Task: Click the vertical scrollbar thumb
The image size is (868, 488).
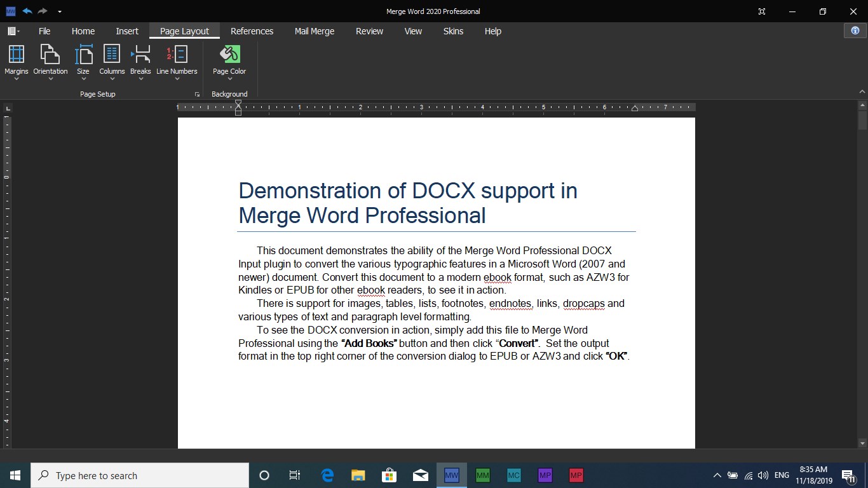Action: click(862, 121)
